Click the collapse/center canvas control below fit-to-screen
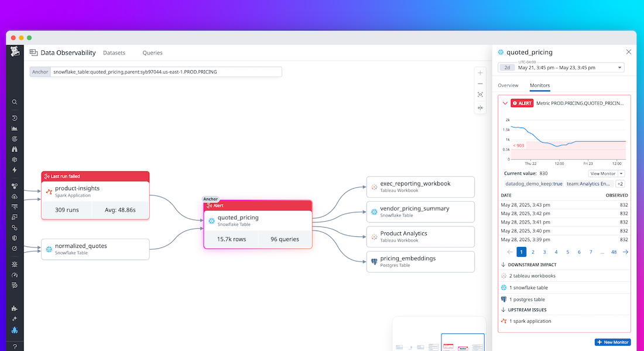Viewport: 644px width, 351px height. coord(480,108)
